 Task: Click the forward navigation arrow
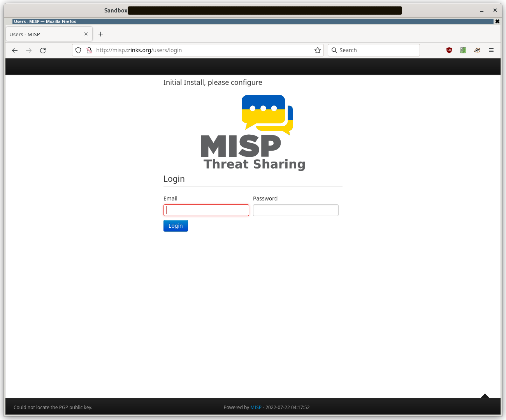click(x=29, y=50)
